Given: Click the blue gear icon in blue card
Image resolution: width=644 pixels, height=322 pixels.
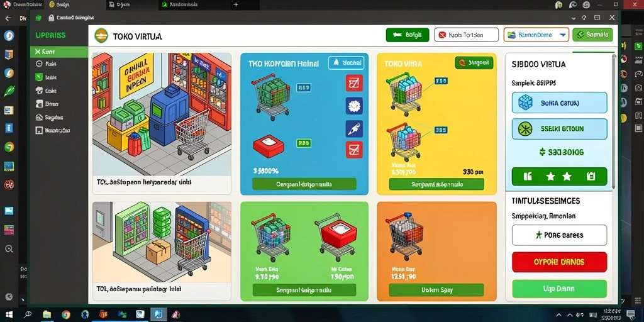Looking at the screenshot, I should (x=353, y=106).
